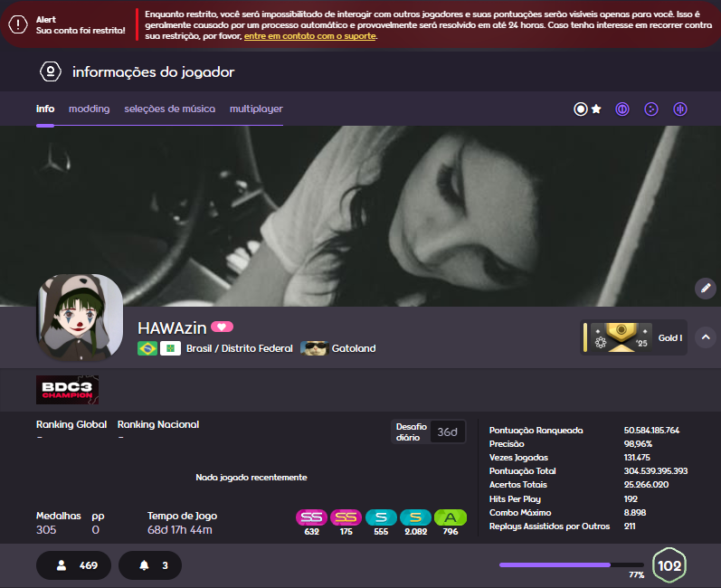This screenshot has height=588, width=721.
Task: Click the Brazil flag icon
Action: (147, 348)
